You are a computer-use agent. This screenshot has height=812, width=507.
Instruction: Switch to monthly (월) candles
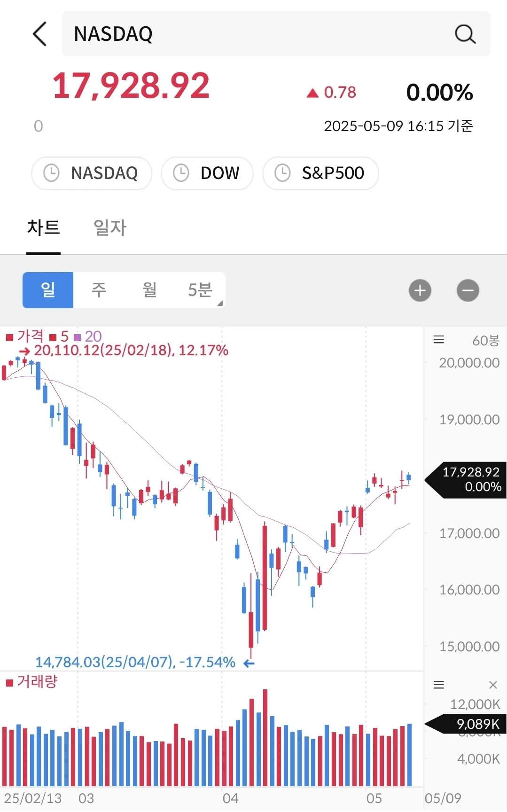(x=149, y=290)
